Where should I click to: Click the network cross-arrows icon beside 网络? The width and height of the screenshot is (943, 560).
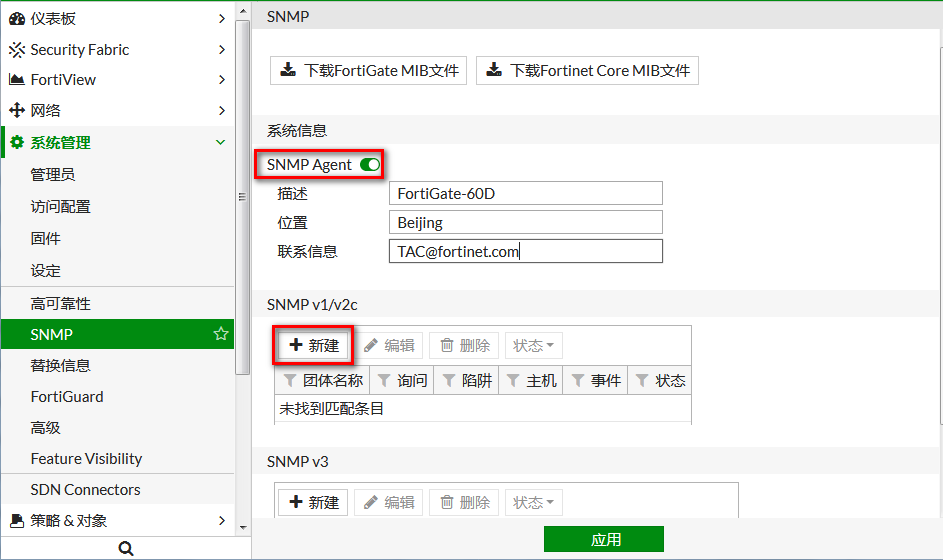(17, 110)
